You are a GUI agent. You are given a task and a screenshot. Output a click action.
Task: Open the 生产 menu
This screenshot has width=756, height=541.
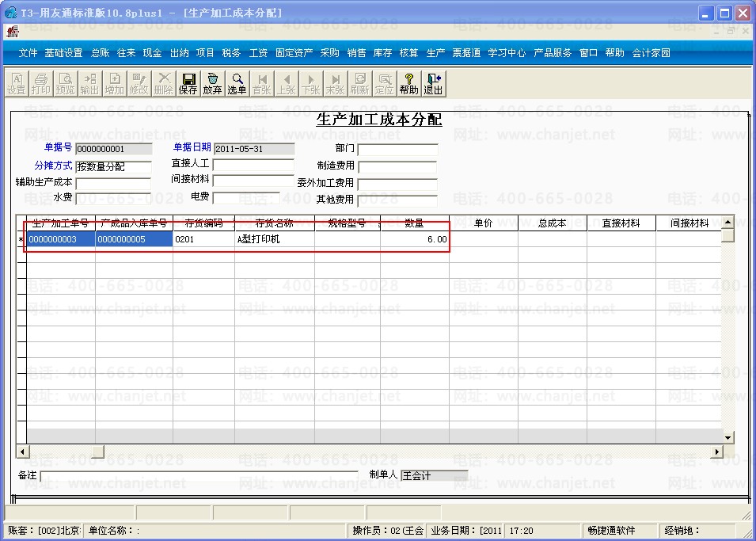pos(435,52)
